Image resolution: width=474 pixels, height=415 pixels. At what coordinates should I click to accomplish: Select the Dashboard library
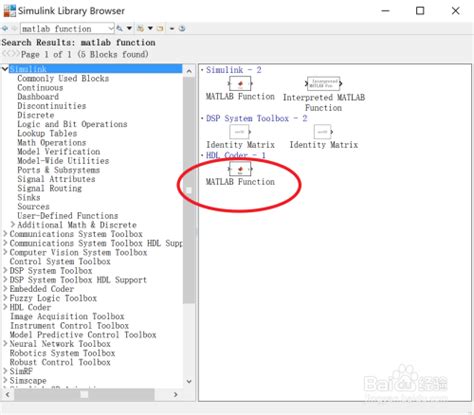(x=38, y=97)
